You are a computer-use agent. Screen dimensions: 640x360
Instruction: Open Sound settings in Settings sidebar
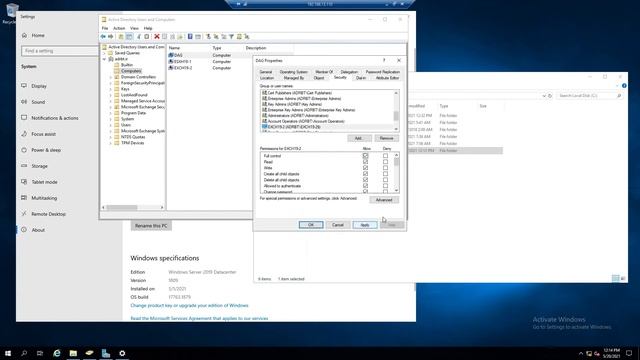pos(38,102)
